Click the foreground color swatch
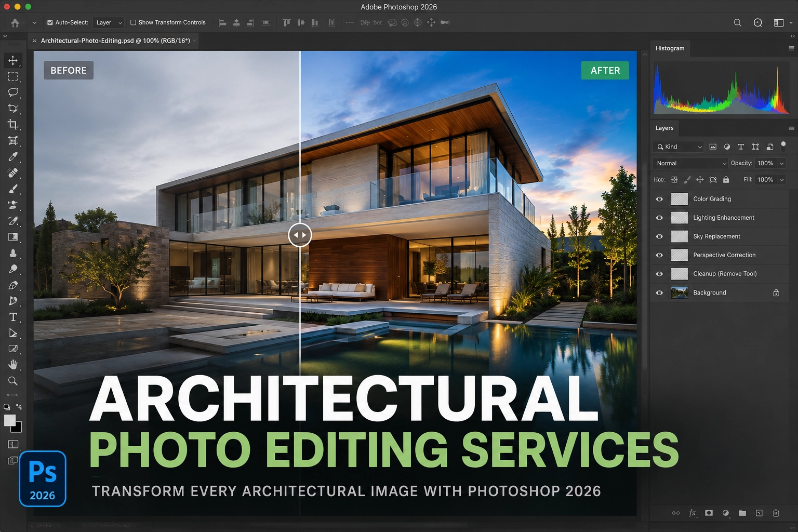 (10, 420)
